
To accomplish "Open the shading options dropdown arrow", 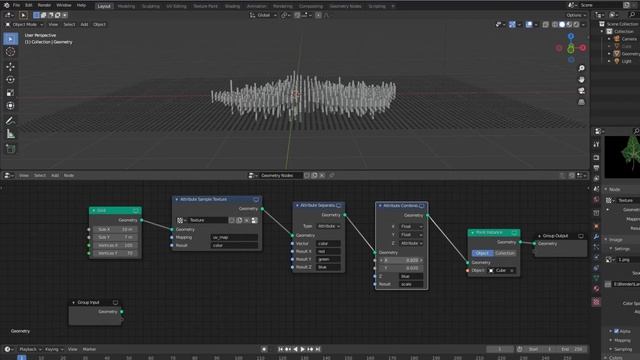I will (x=583, y=24).
